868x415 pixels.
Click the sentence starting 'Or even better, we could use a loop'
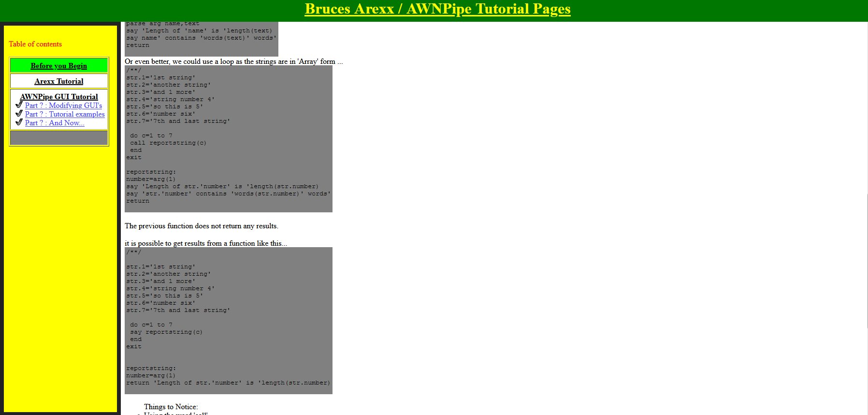(x=233, y=61)
